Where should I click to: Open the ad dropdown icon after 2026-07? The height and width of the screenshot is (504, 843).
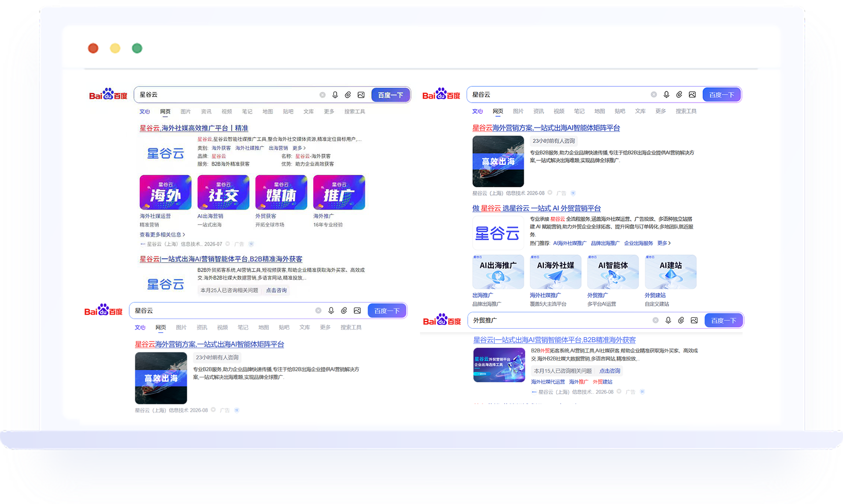coord(227,244)
